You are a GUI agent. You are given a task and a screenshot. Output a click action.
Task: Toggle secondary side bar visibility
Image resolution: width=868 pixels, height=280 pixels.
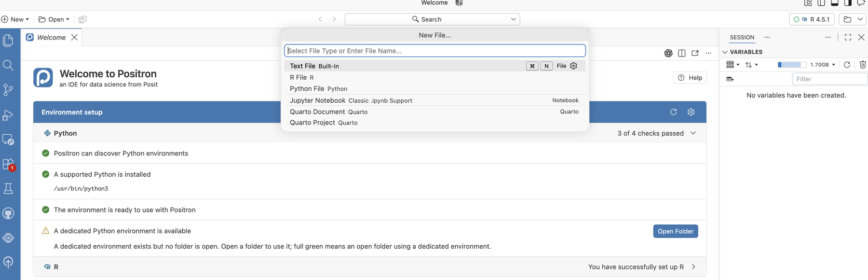click(x=848, y=3)
